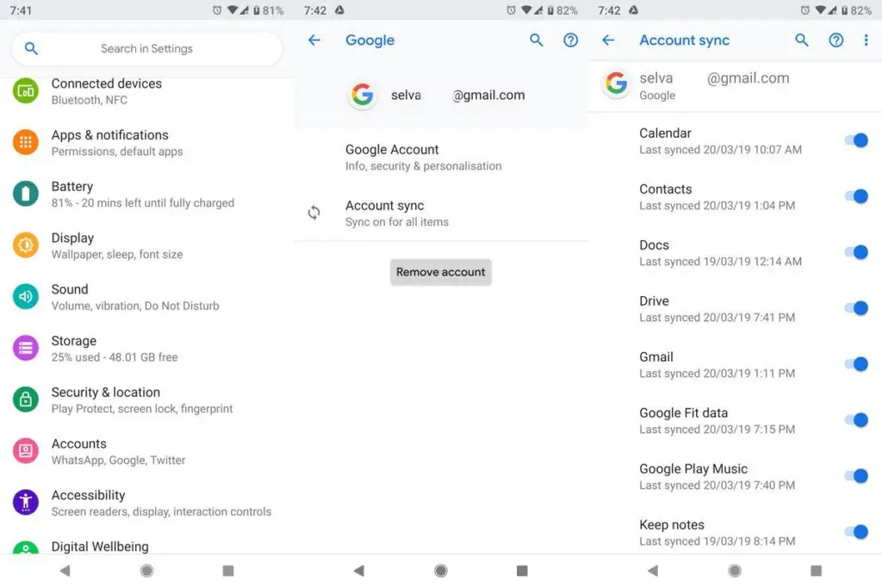Tap the Accessibility icon
Image resolution: width=882 pixels, height=588 pixels.
(26, 502)
